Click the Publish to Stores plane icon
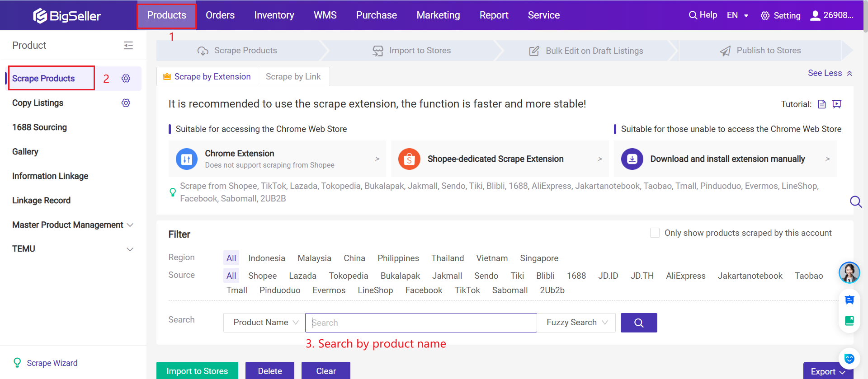Screen dimensions: 868x379 coord(725,51)
